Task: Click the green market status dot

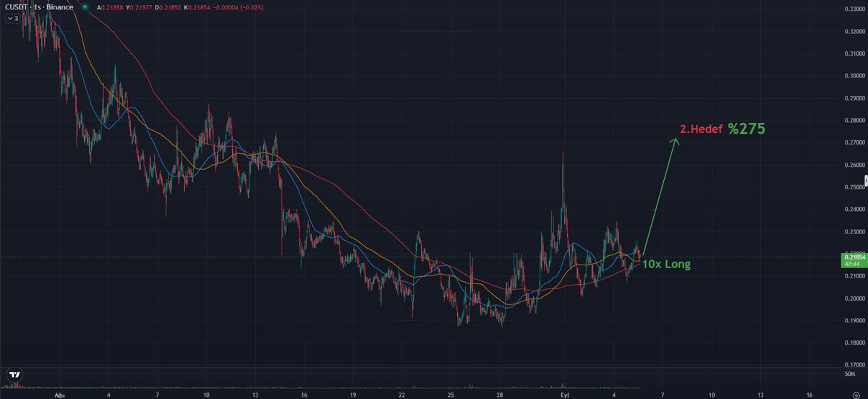Action: pos(84,7)
